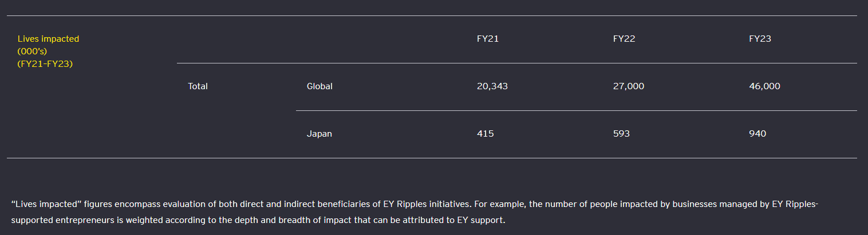This screenshot has width=868, height=235.
Task: Click the "(FY21-FY23)" period label
Action: [x=45, y=63]
